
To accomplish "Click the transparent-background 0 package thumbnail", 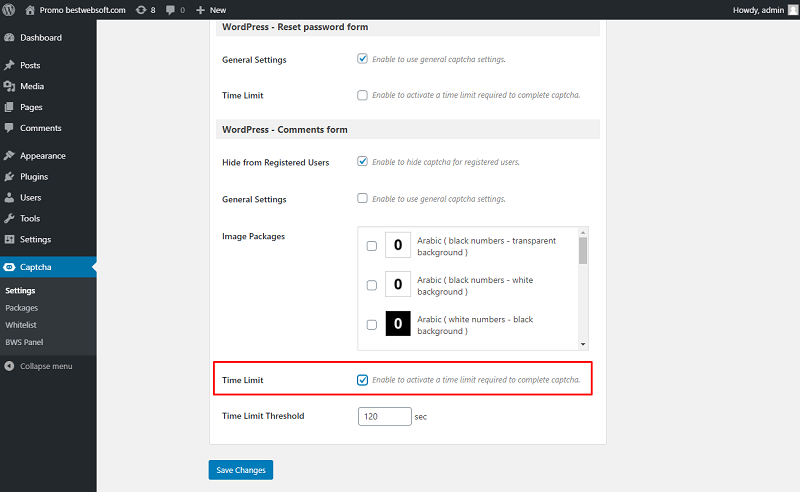I will pyautogui.click(x=398, y=245).
